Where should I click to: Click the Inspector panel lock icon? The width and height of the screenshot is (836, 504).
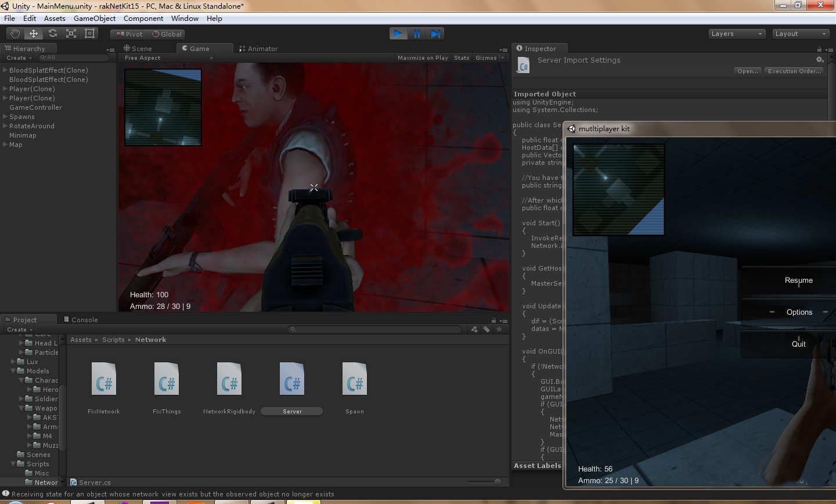[x=819, y=49]
